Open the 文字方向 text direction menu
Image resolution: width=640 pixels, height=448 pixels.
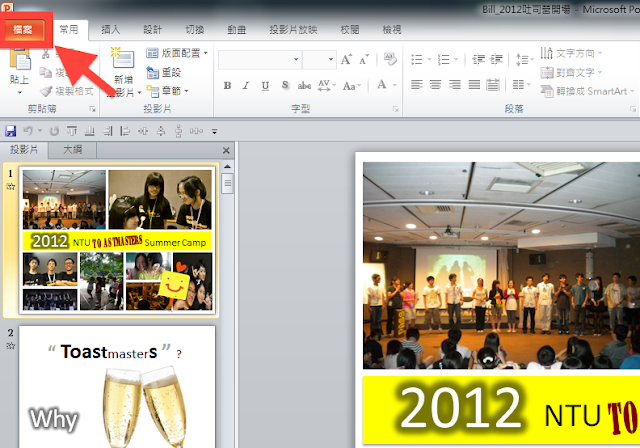(x=571, y=53)
